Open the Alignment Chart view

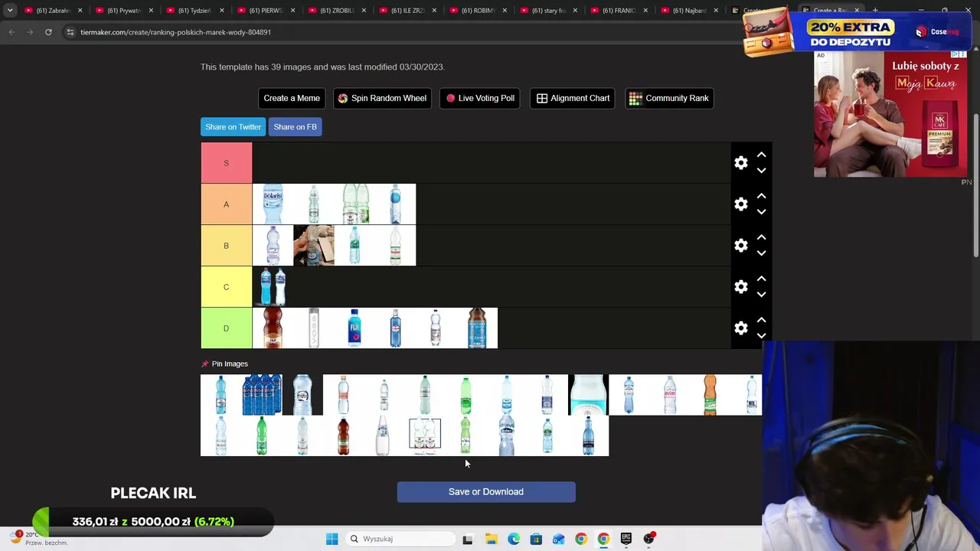573,98
